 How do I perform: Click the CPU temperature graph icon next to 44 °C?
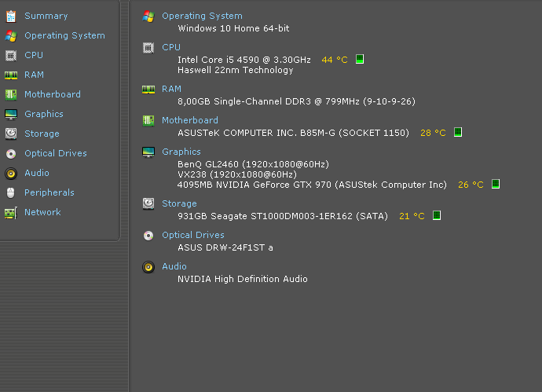[x=360, y=59]
